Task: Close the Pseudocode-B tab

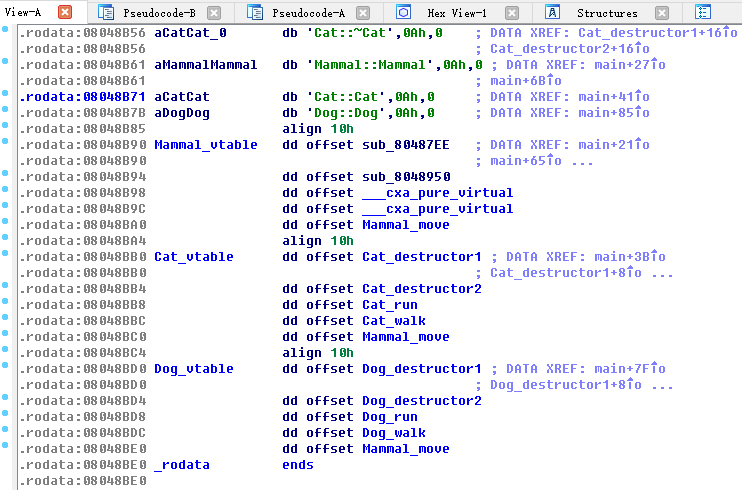Action: coord(214,13)
